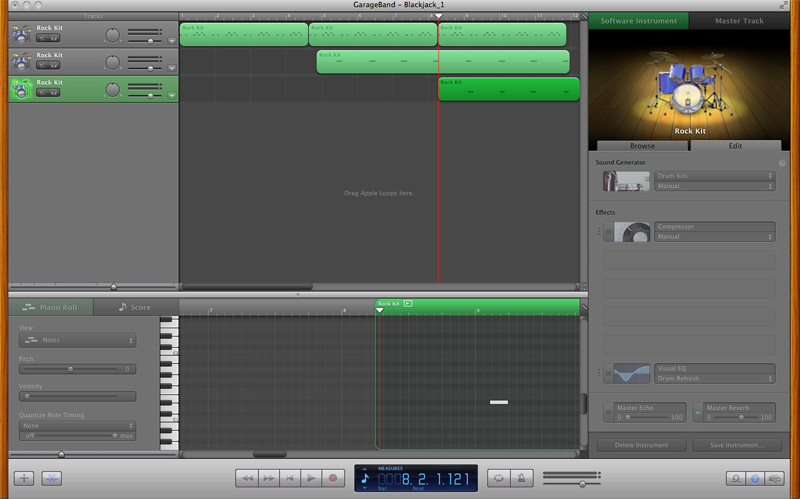Show Track Info with the blue i button
Viewport: 800px width, 499px height.
[755, 479]
